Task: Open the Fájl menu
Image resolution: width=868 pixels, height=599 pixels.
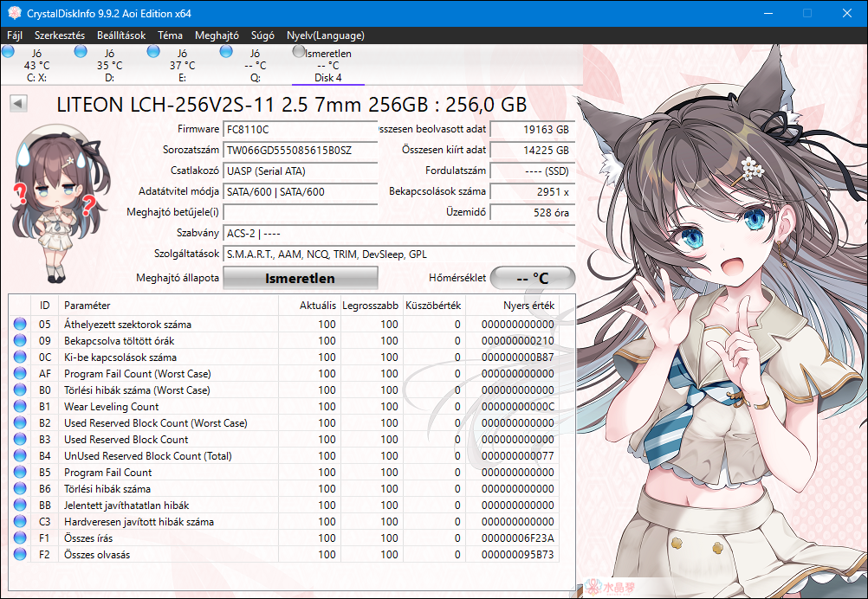Action: pos(15,35)
